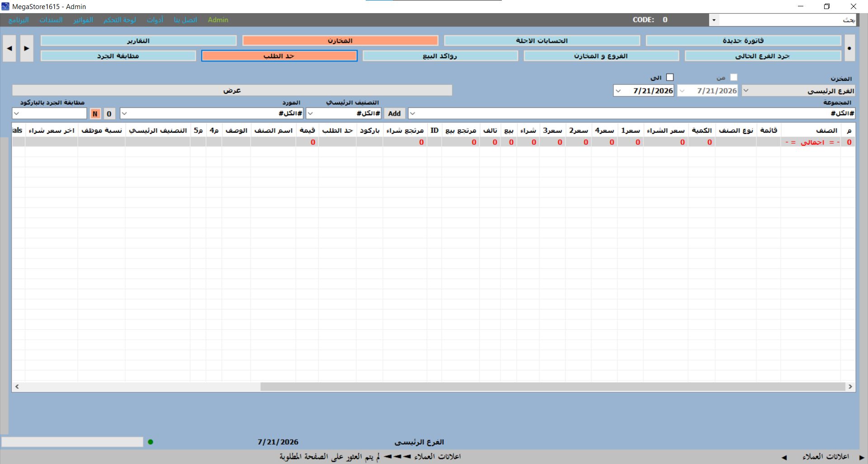
Task: Click the dot button beside فاتورة جديدة
Action: click(x=849, y=48)
